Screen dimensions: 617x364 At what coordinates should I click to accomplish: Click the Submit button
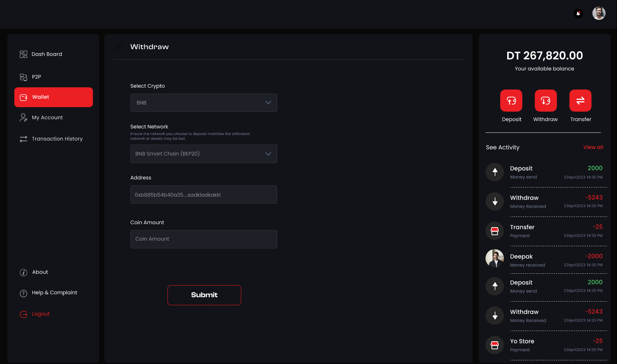tap(204, 295)
